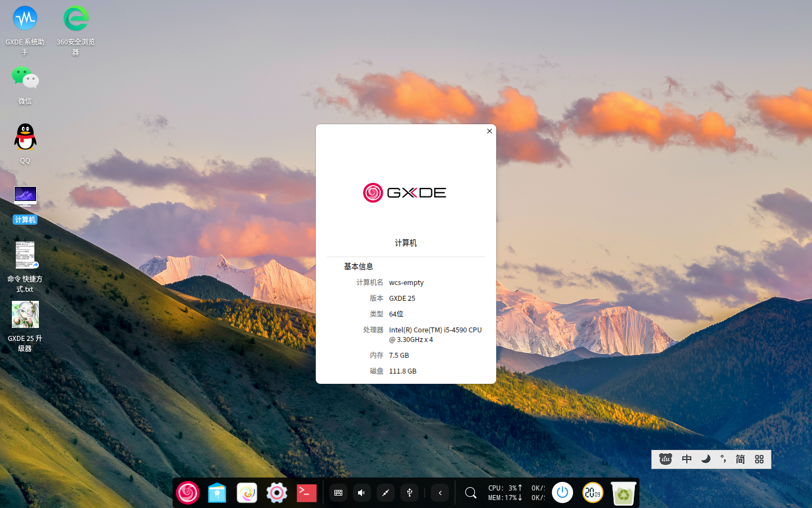Click the computer name wcs-empty

[407, 282]
